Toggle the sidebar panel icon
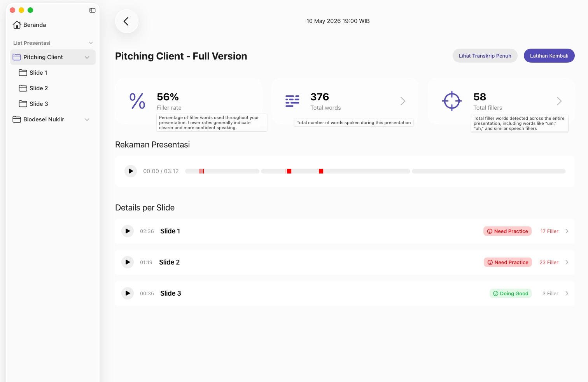Screen dimensions: 588x382 [93, 11]
